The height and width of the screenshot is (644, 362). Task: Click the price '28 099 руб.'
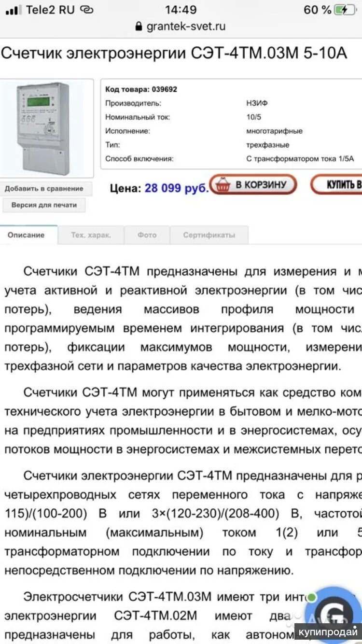click(177, 188)
